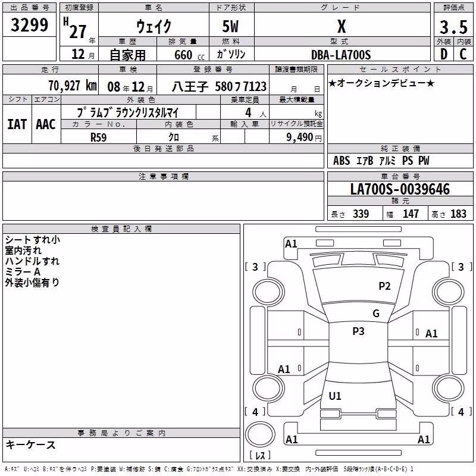Click the rear bumper left A1 mark
The image size is (476, 476).
(x=292, y=440)
